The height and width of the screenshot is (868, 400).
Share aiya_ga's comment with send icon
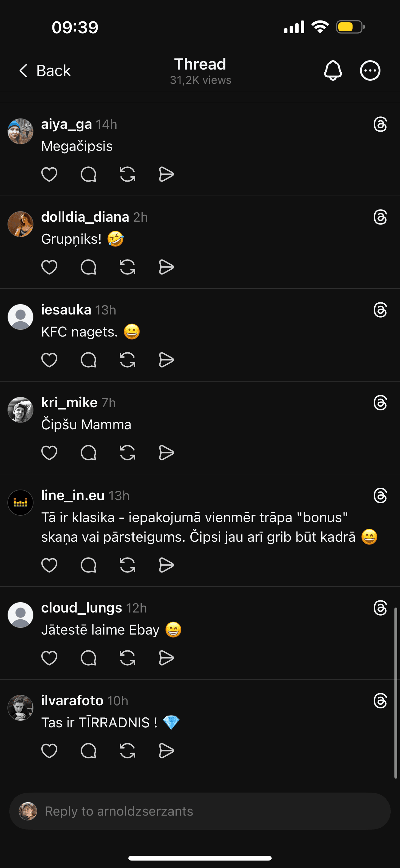click(x=166, y=174)
